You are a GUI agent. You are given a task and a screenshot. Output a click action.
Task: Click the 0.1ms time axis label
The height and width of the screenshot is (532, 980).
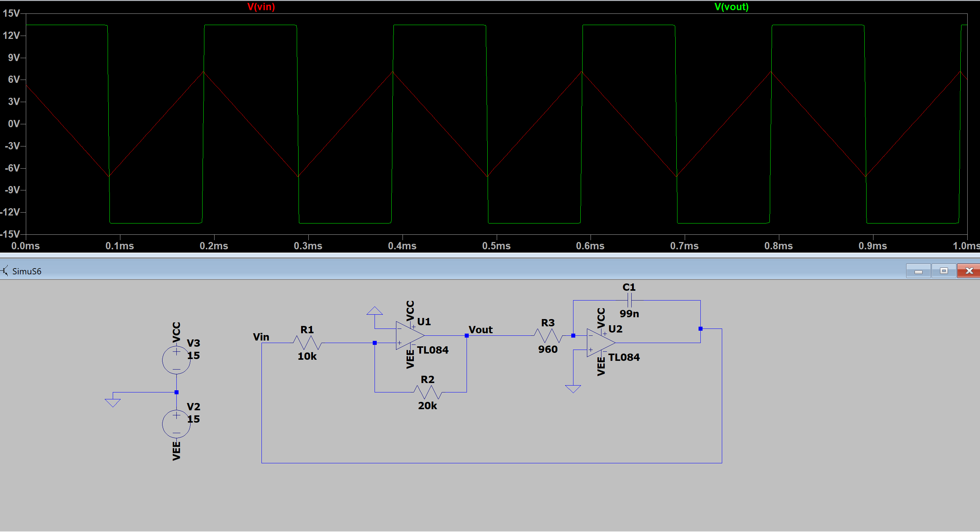120,246
